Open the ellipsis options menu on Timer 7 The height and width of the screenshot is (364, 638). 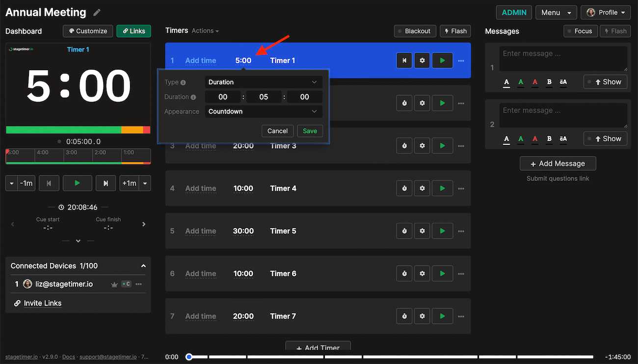coord(461,316)
